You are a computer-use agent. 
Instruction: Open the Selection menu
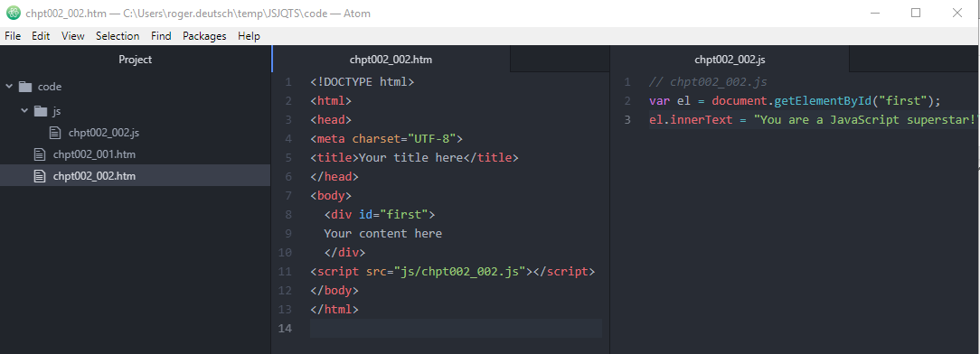[118, 36]
